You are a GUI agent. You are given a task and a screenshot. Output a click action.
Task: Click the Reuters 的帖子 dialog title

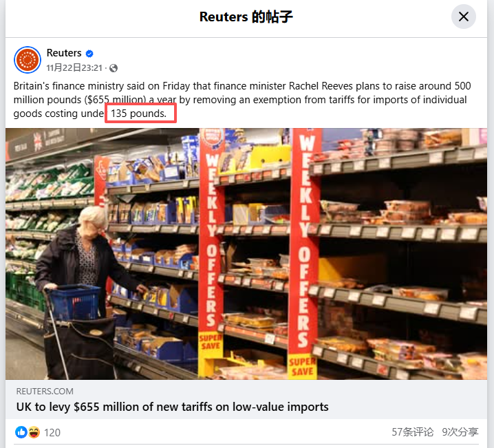pos(246,17)
